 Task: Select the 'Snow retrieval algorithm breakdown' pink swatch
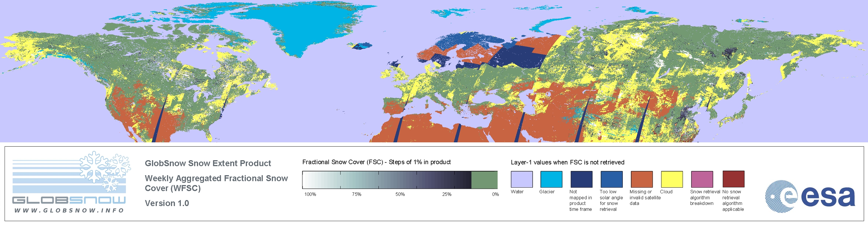702,179
